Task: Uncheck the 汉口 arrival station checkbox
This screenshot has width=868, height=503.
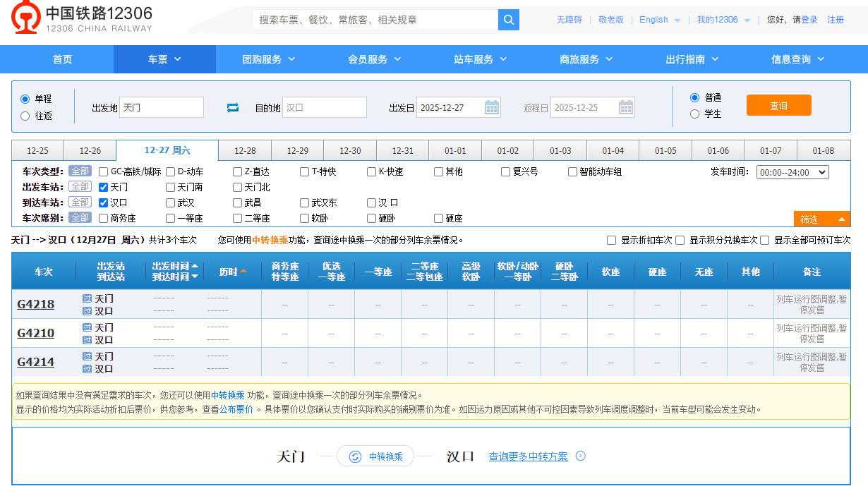Action: pos(104,202)
